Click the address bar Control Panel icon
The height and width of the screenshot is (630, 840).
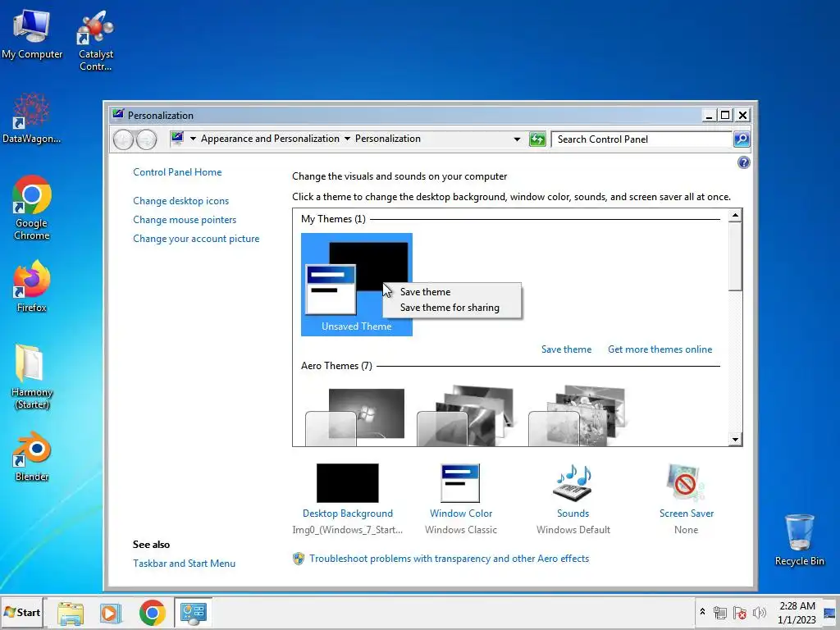177,138
